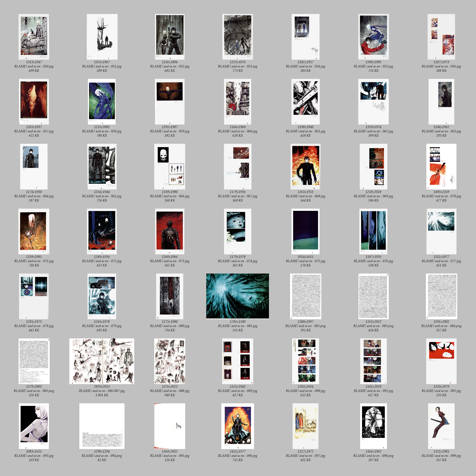Select the dimensions text '1781x1300'
This screenshot has height=476, width=476.
238,321
